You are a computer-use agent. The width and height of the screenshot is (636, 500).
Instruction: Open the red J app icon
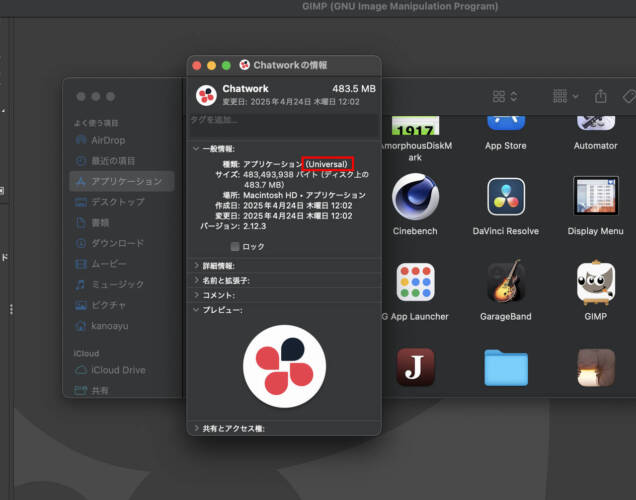coord(415,367)
